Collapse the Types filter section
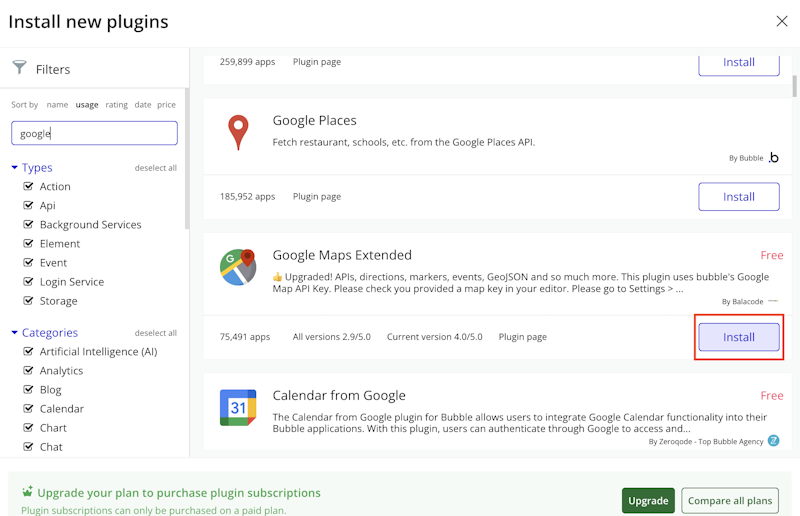Image resolution: width=800 pixels, height=516 pixels. click(14, 168)
